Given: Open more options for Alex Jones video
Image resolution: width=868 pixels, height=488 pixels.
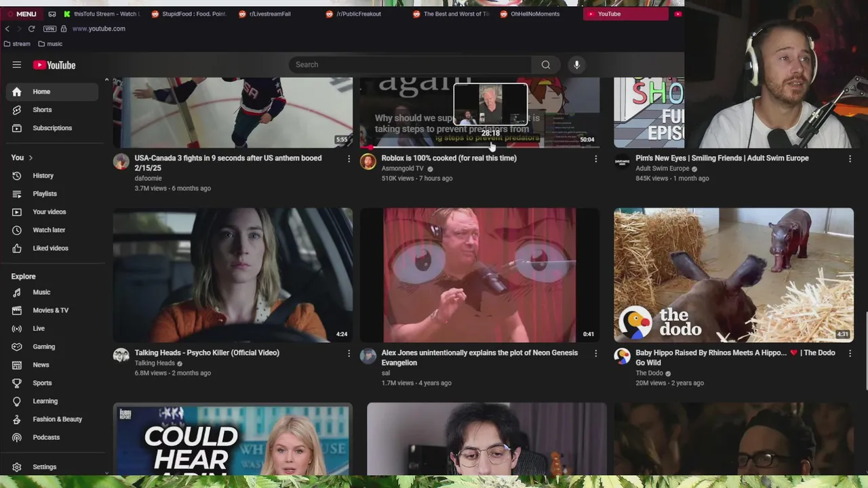Looking at the screenshot, I should coord(596,353).
